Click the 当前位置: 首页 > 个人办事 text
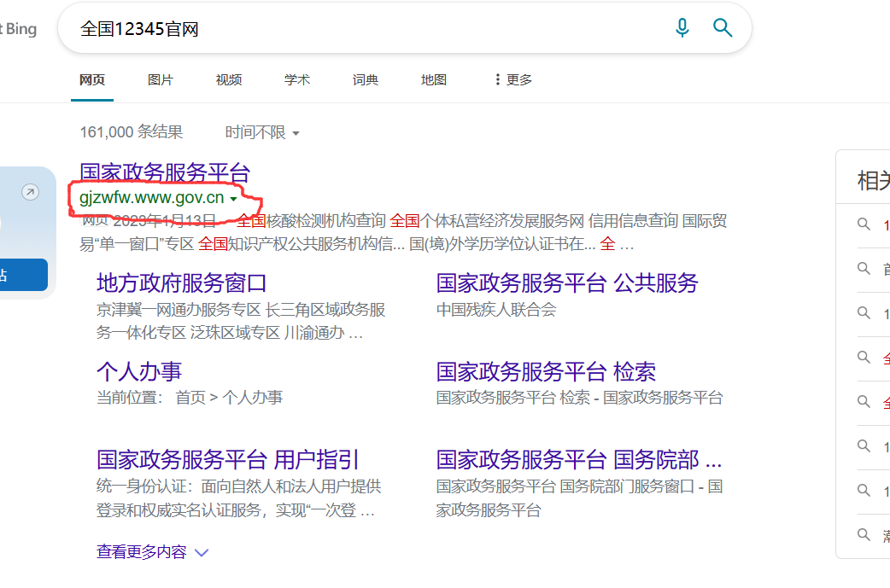This screenshot has height=588, width=890. 190,398
